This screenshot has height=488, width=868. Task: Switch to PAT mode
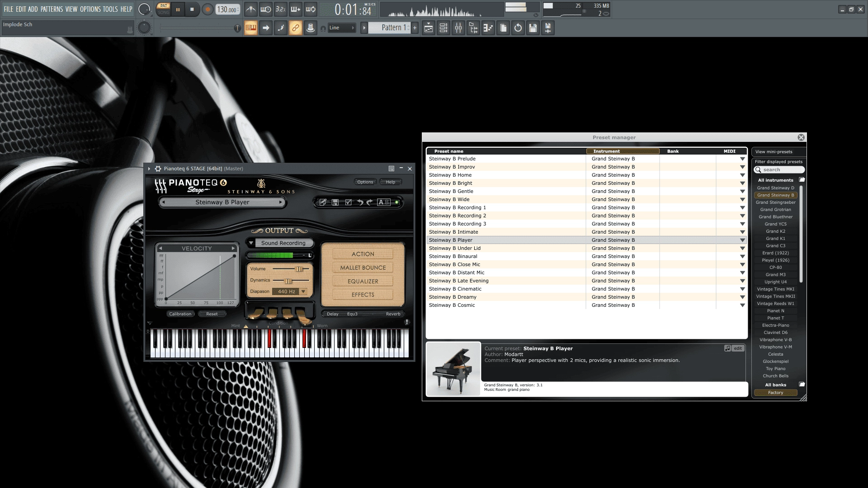[x=164, y=6]
